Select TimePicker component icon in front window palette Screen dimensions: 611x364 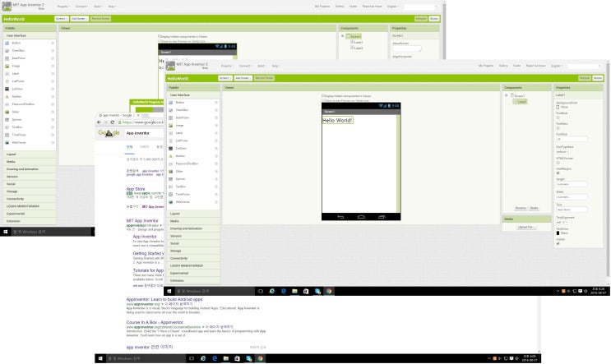(171, 194)
